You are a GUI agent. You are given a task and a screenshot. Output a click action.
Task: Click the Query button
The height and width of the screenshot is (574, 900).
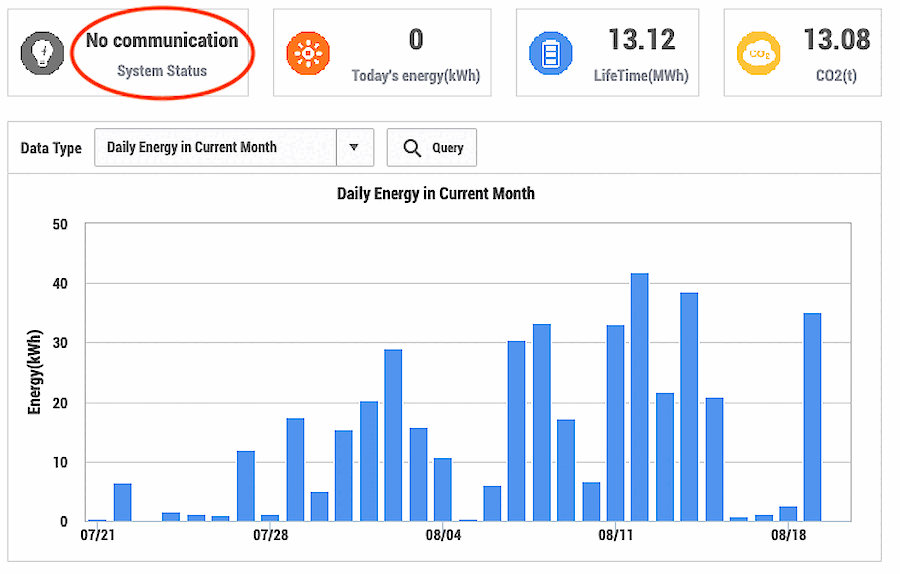(432, 148)
